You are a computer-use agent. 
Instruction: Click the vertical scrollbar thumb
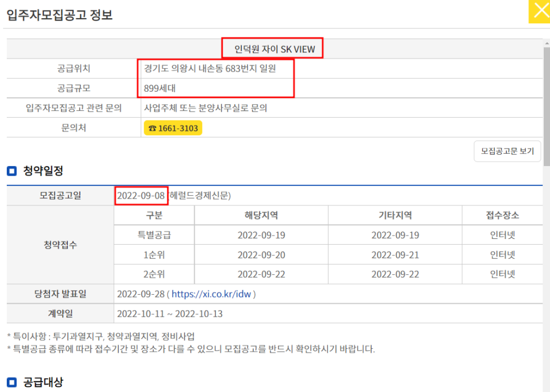pyautogui.click(x=547, y=107)
